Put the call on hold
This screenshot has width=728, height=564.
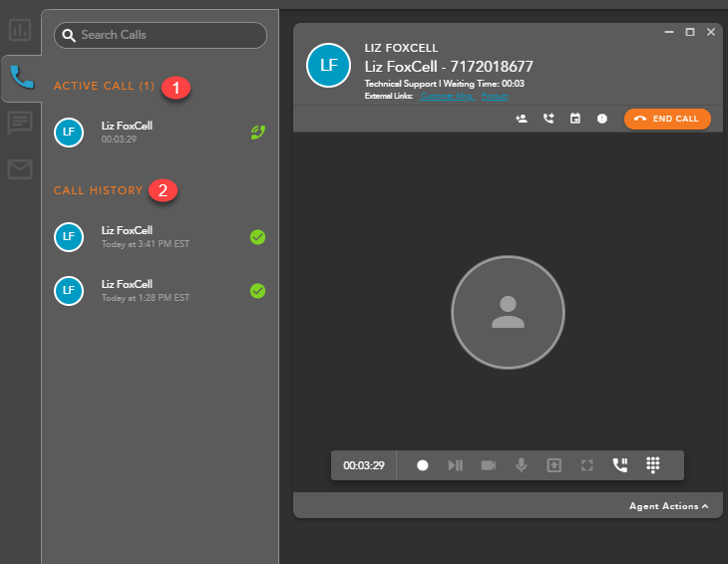[619, 465]
